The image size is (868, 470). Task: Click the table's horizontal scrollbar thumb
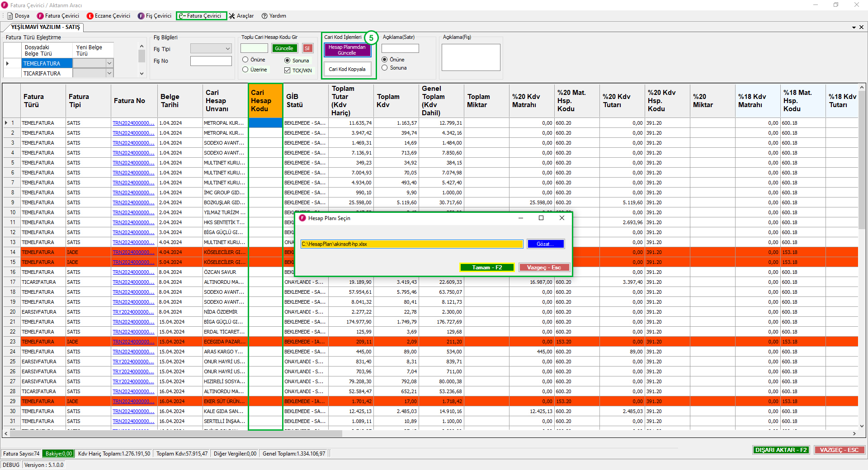pyautogui.click(x=176, y=433)
